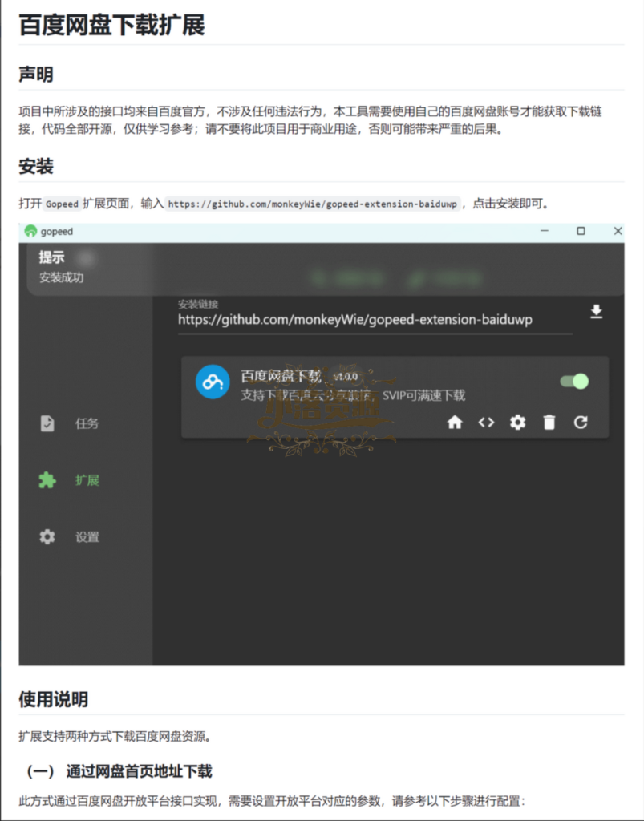Disable the Baidu netdisk extension toggle
644x821 pixels.
tap(574, 381)
